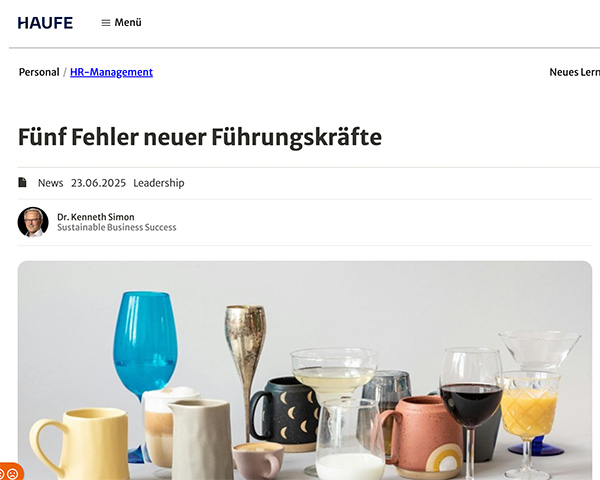The width and height of the screenshot is (600, 480).
Task: Click the News category label
Action: [51, 183]
